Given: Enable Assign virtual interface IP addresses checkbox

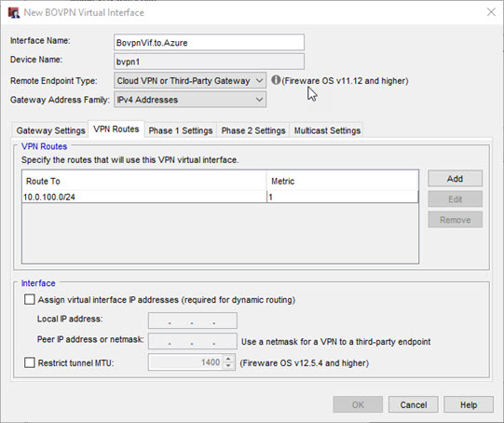Looking at the screenshot, I should 30,300.
